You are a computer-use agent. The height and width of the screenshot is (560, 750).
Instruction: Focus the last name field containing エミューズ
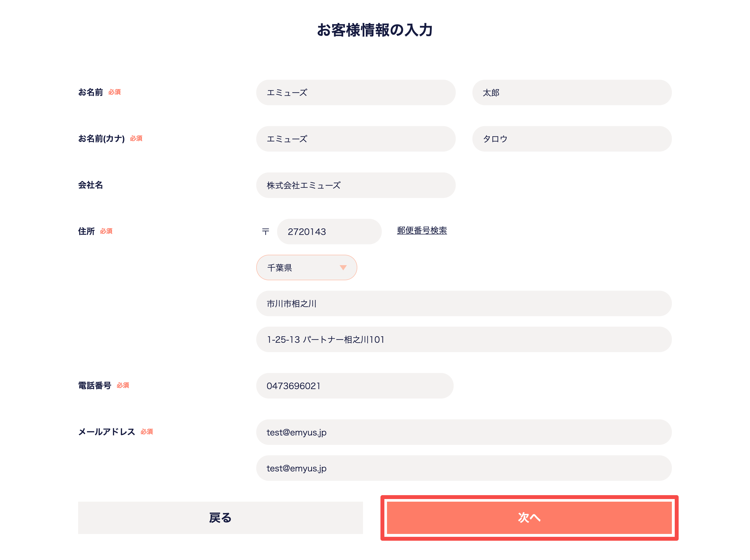[x=355, y=92]
